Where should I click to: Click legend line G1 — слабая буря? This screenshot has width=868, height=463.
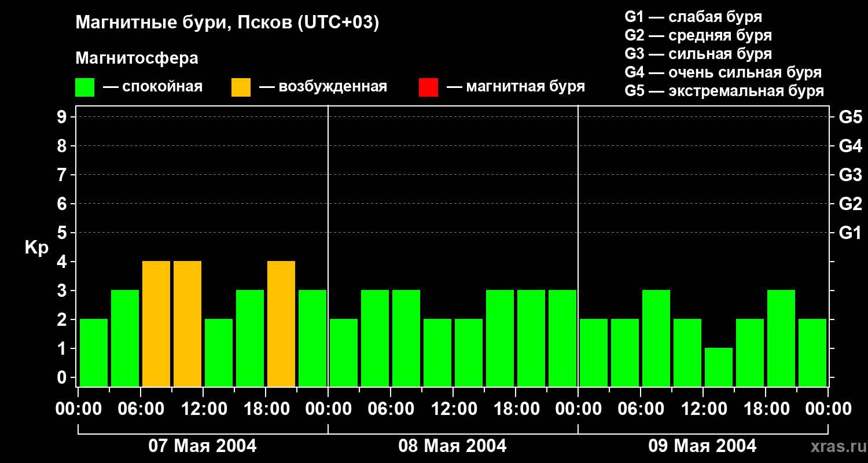(x=693, y=17)
